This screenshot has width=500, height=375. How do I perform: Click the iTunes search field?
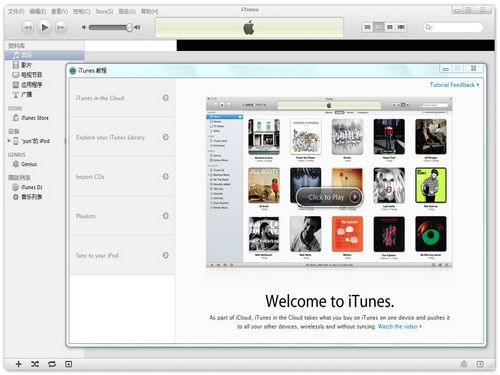pyautogui.click(x=453, y=27)
